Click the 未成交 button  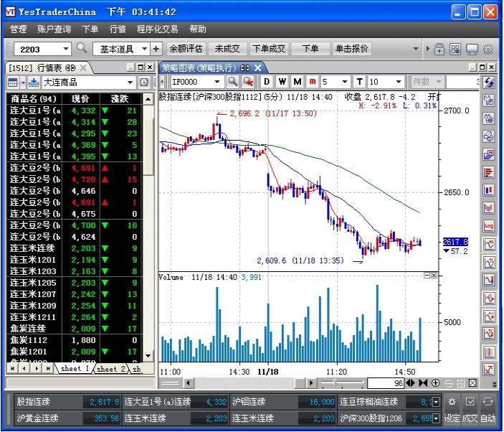[x=227, y=49]
